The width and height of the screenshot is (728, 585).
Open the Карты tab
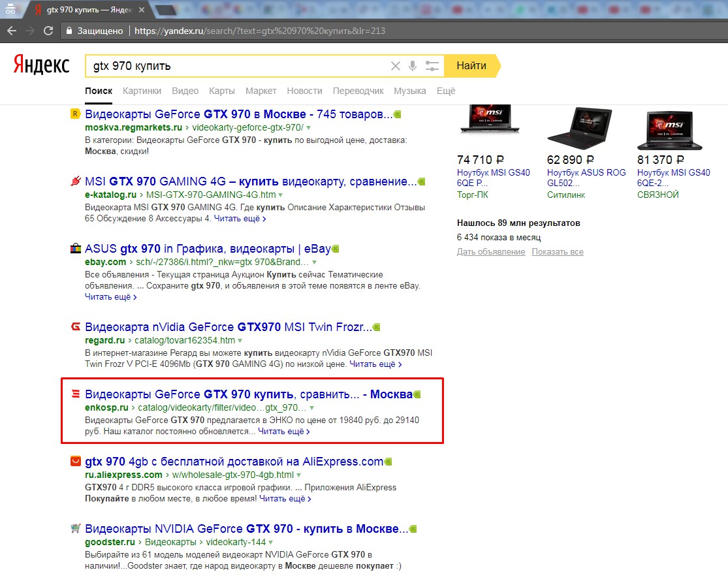pos(222,91)
